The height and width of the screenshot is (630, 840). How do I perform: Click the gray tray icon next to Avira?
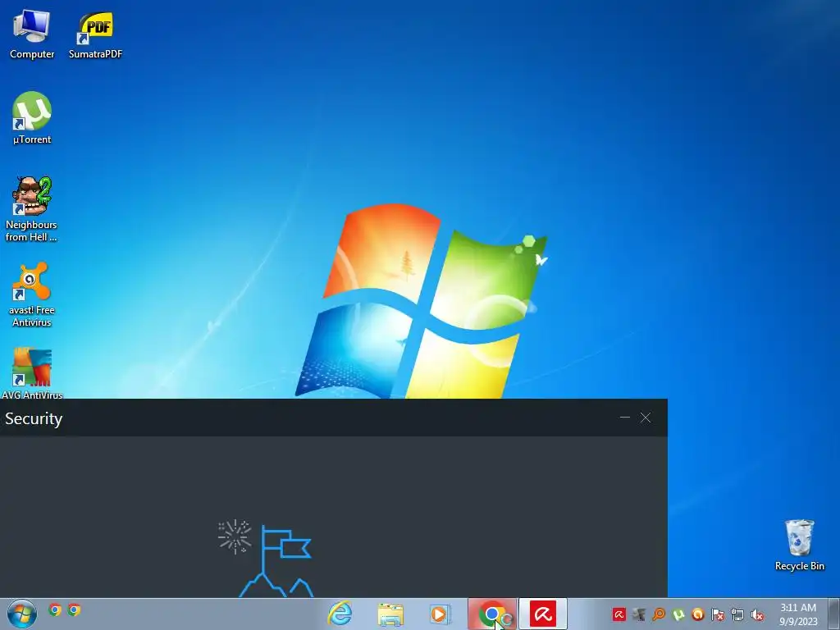point(638,614)
